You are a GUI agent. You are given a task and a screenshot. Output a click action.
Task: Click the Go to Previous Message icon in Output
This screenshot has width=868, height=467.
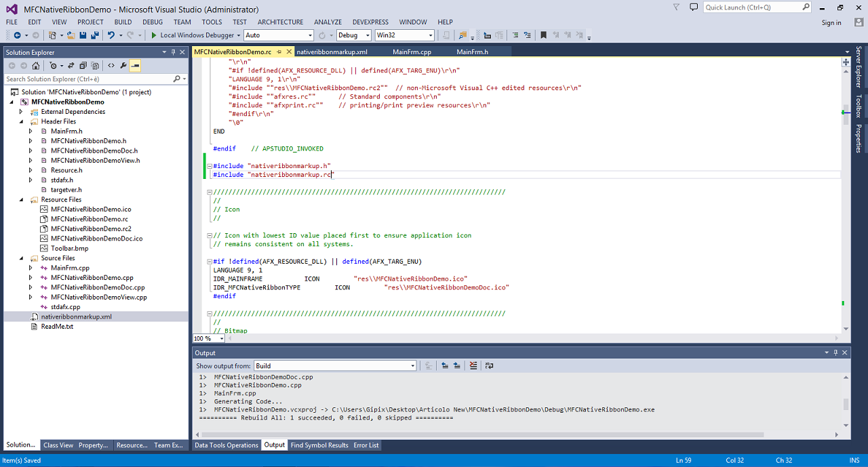click(445, 366)
